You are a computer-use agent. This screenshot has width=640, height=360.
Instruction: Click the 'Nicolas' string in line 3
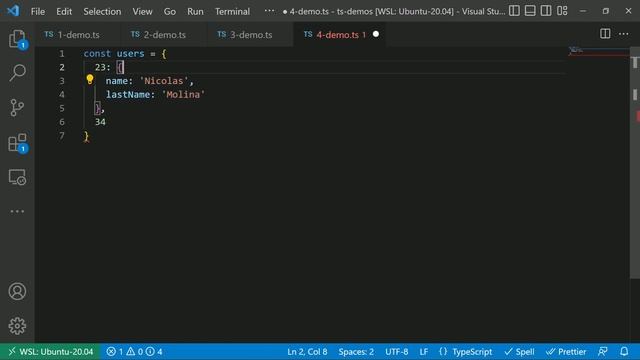[x=164, y=81]
